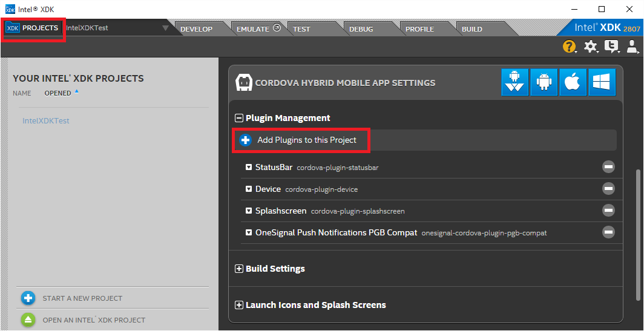
Task: Sort projects by OPENED column
Action: click(x=57, y=93)
